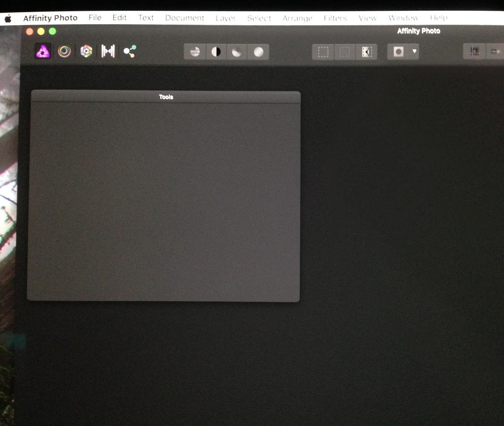
Task: Maximize the window with green button
Action: [52, 31]
